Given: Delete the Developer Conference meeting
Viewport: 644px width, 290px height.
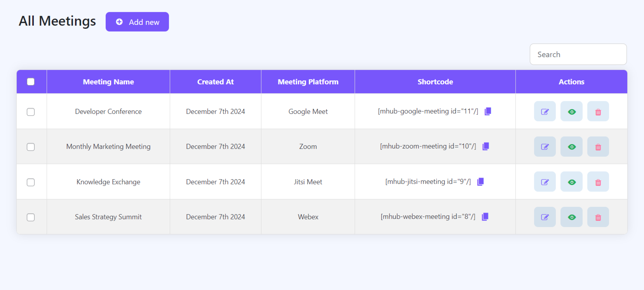Looking at the screenshot, I should pos(598,111).
